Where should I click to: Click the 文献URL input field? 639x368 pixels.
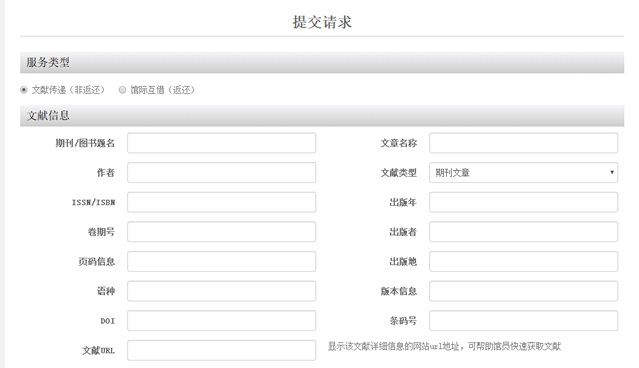click(221, 350)
